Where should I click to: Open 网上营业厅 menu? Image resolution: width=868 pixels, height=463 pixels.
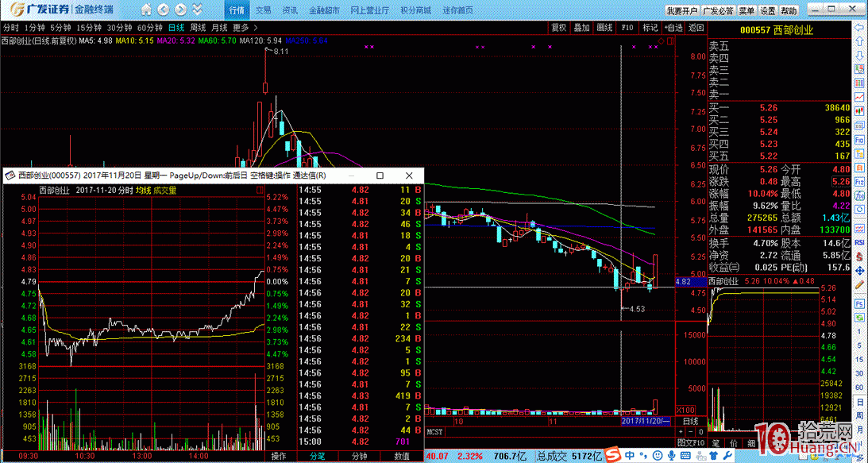point(371,10)
